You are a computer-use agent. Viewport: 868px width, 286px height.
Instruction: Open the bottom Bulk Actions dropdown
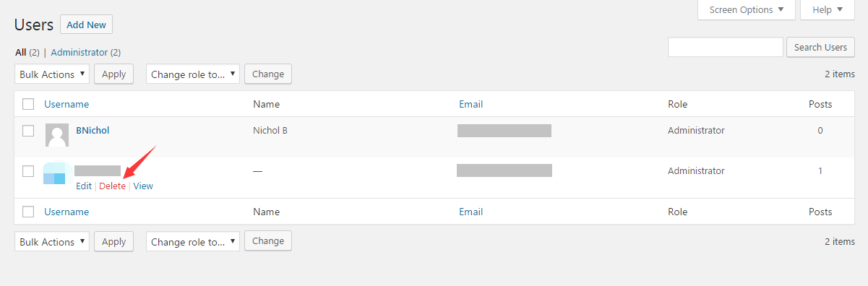point(52,241)
